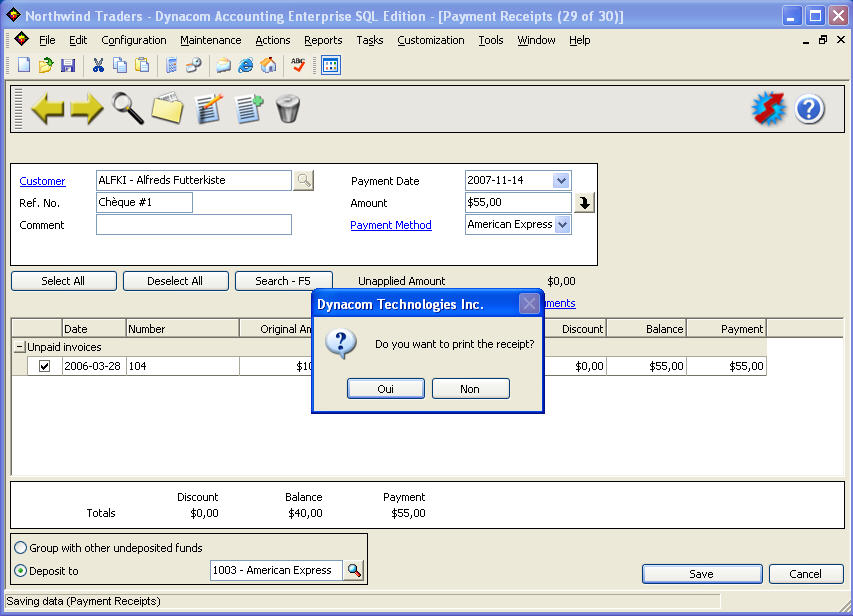Click the Select All button
The height and width of the screenshot is (616, 853).
tap(64, 281)
